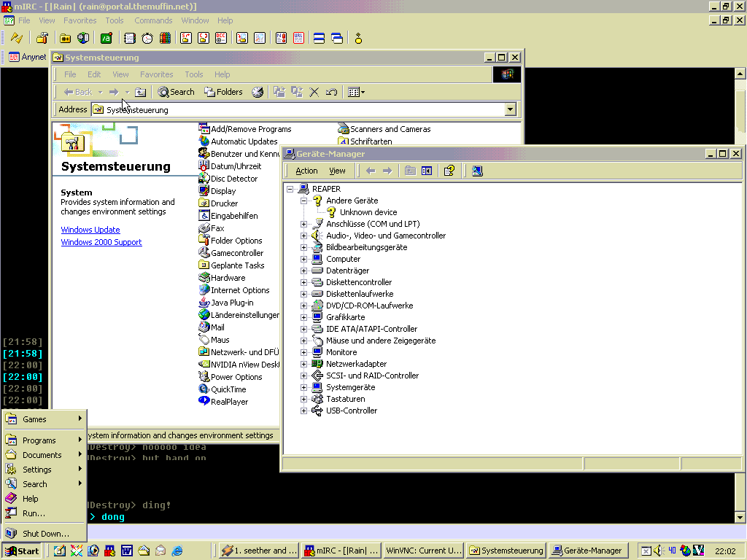
Task: Choose Shut Down... from Start menu
Action: [x=44, y=534]
